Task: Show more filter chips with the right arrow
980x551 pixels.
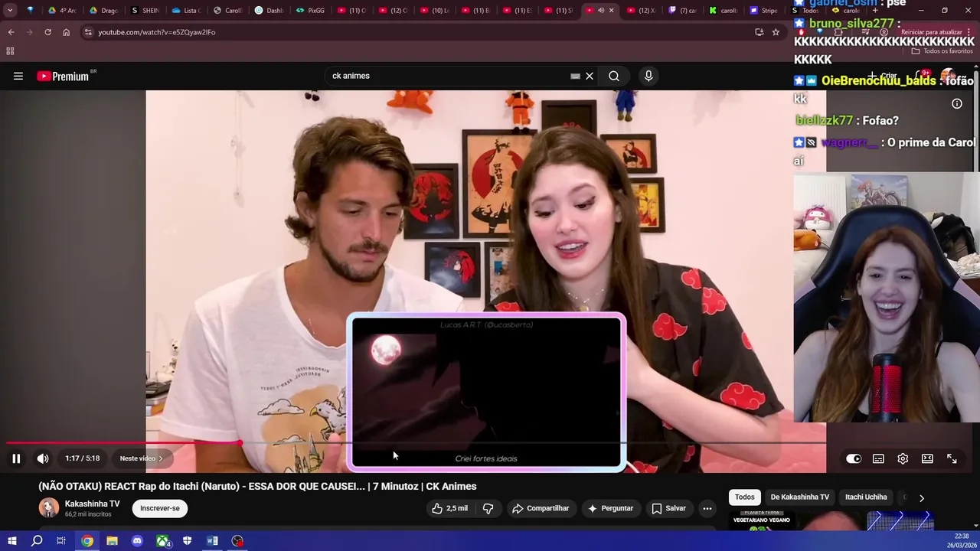Action: point(922,497)
